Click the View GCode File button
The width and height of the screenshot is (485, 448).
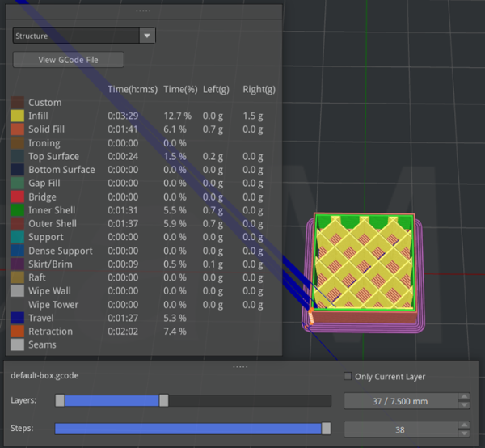tap(68, 60)
